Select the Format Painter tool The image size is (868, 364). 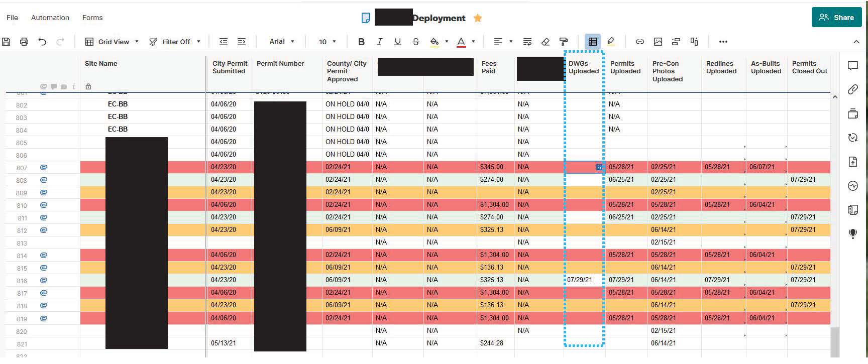click(x=564, y=42)
